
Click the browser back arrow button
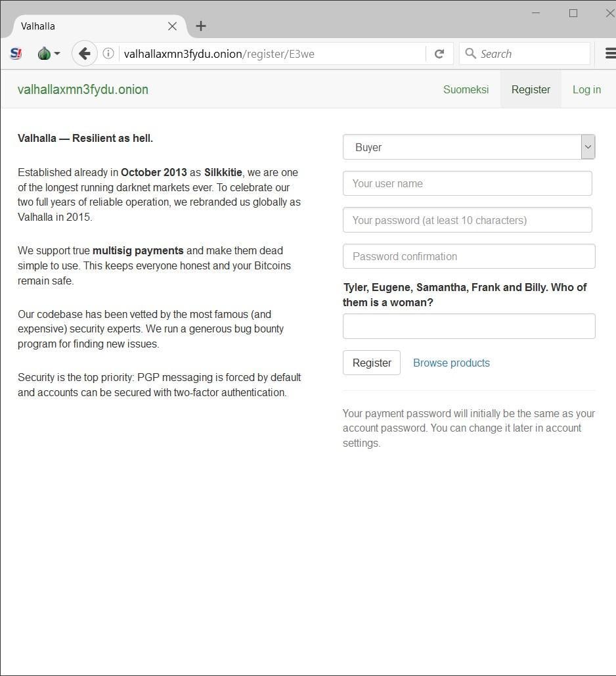84,53
